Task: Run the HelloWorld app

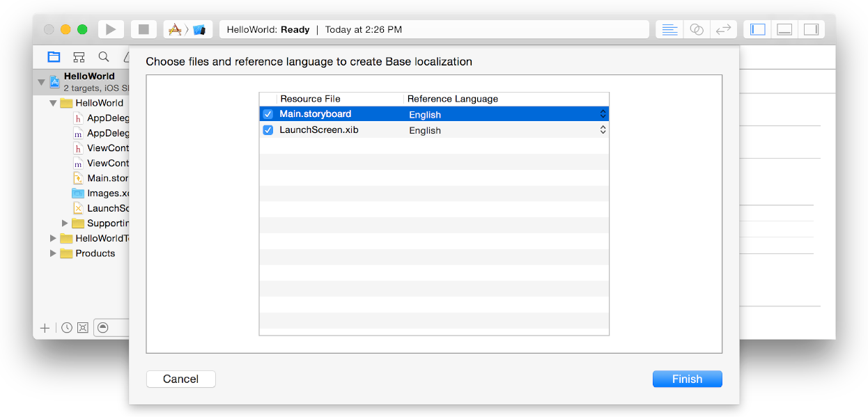Action: tap(110, 29)
